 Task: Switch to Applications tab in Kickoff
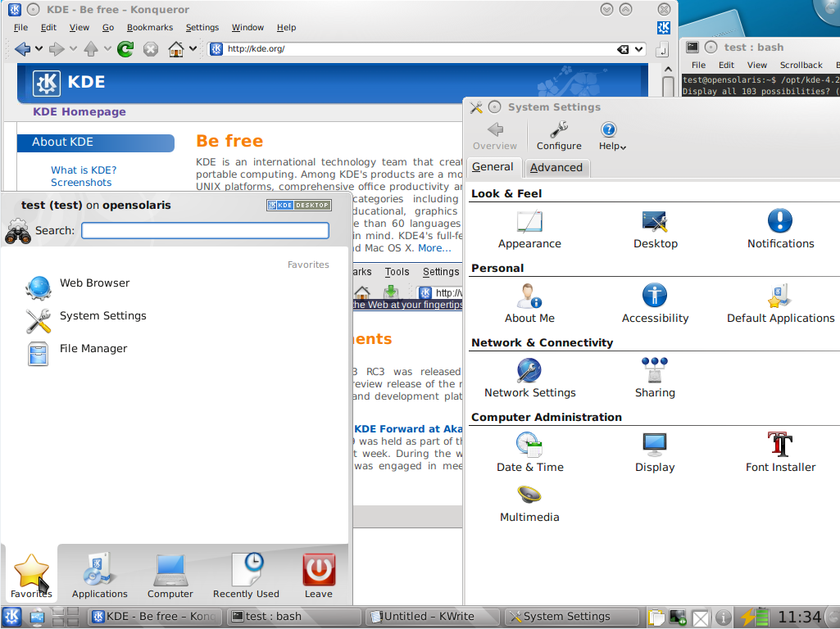pyautogui.click(x=100, y=576)
